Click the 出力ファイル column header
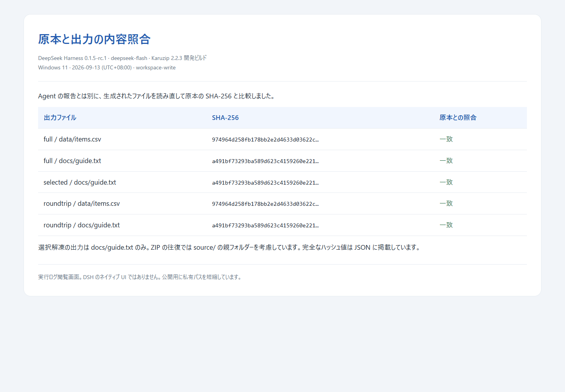565x392 pixels. (x=60, y=118)
